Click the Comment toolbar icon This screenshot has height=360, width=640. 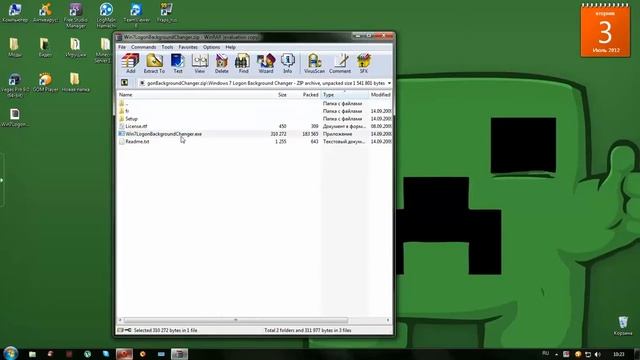[340, 63]
